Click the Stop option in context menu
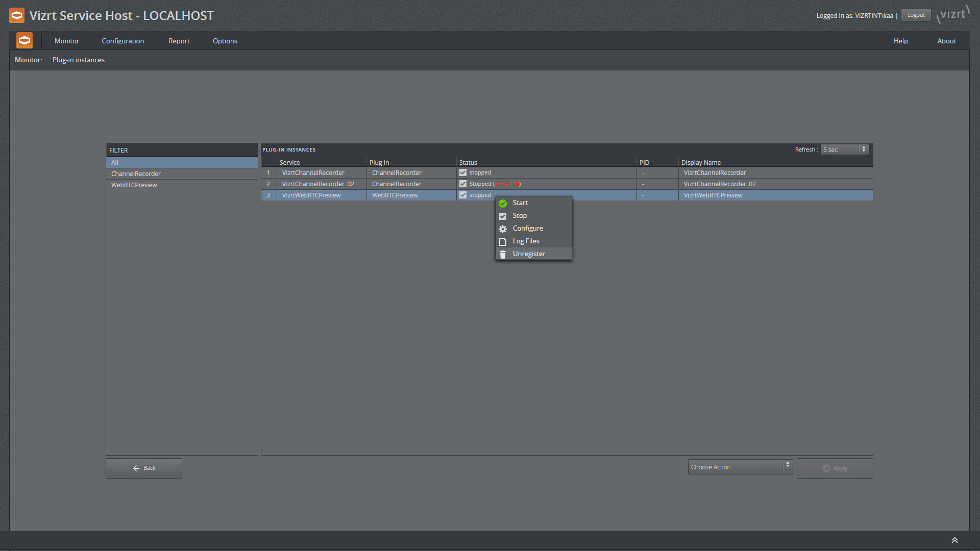Screen dimensions: 980x551 [x=520, y=215]
